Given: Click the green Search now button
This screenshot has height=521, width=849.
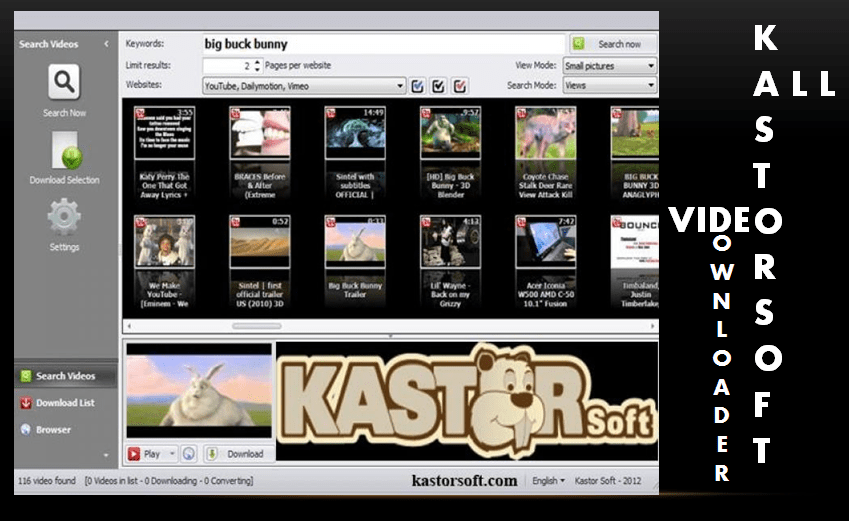Looking at the screenshot, I should (x=613, y=44).
